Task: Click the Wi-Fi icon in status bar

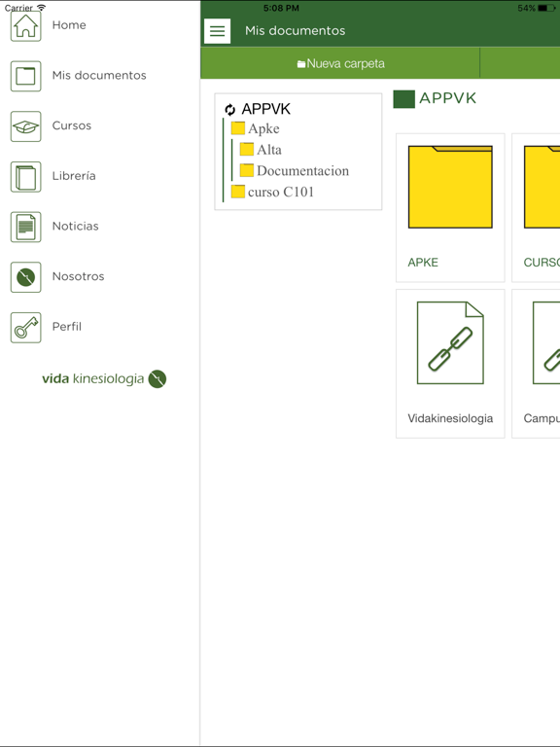Action: point(42,7)
